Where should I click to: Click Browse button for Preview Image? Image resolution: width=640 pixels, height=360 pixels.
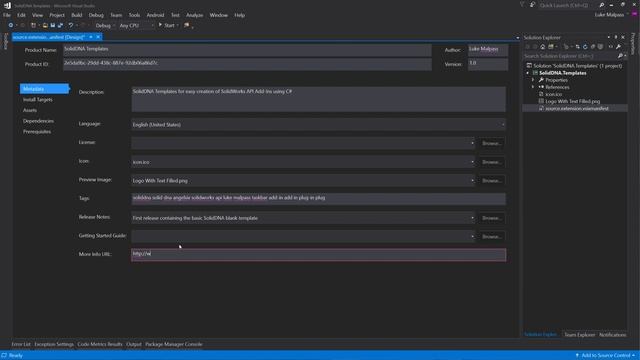(491, 180)
